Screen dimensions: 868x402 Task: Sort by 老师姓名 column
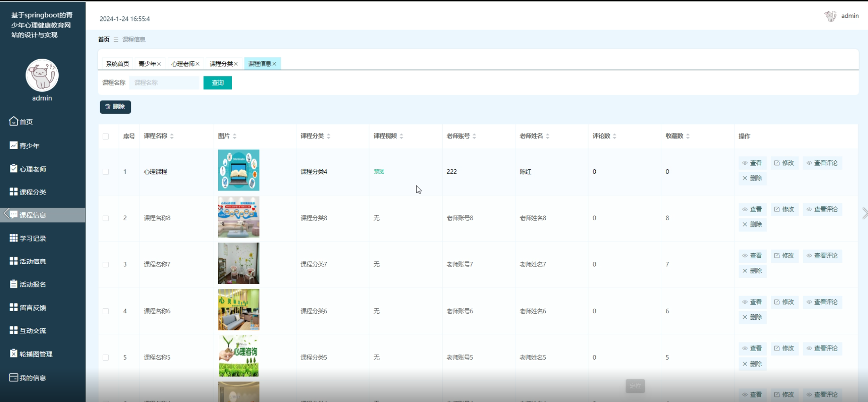pos(548,136)
